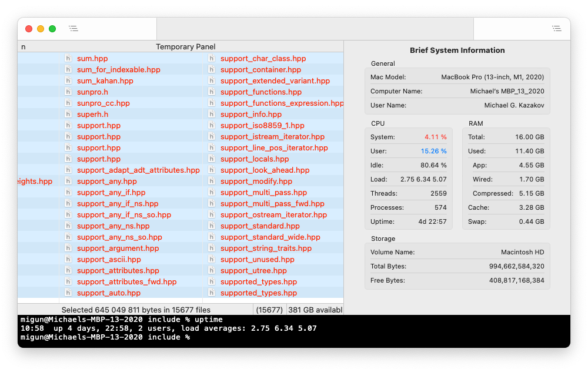
Task: Click the icon next to support_info.hpp
Action: 212,115
